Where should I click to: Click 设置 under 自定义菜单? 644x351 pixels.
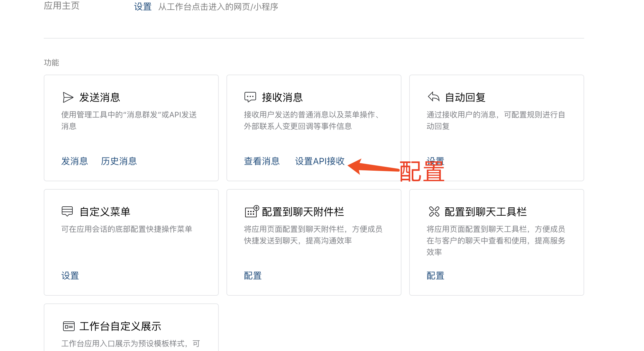click(70, 275)
